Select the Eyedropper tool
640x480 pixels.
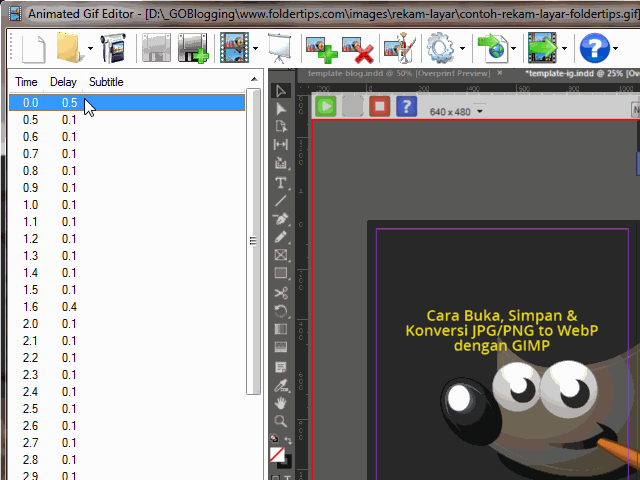tap(281, 385)
